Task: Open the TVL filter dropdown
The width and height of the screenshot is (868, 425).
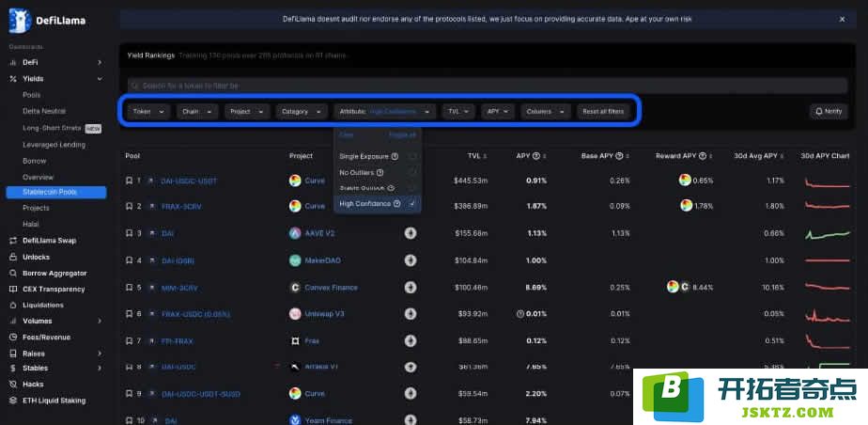Action: click(x=458, y=111)
